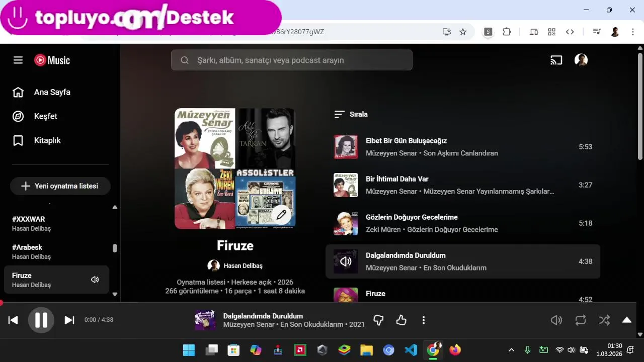Open Chrome three-dot menu

pos(633,32)
